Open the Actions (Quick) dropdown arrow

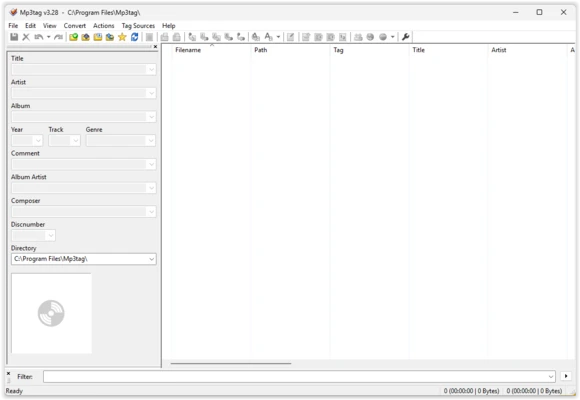(x=278, y=37)
